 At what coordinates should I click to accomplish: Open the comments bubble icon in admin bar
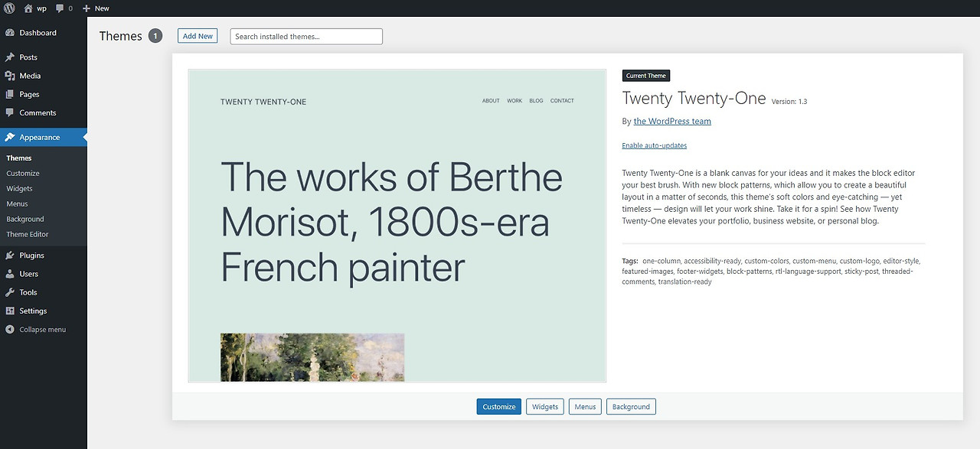tap(60, 8)
